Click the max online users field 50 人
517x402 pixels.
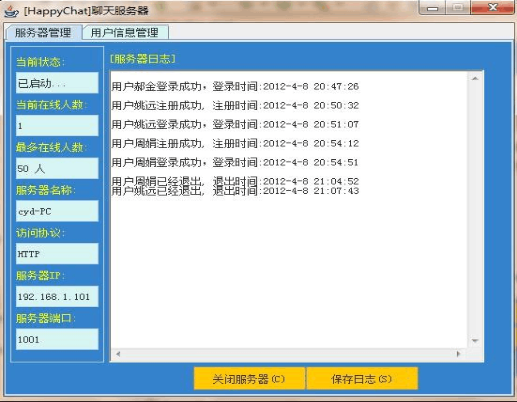[57, 168]
